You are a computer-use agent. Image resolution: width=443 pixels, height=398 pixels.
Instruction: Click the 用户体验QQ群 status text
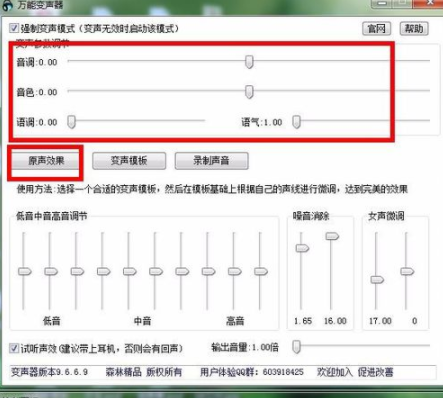(252, 372)
